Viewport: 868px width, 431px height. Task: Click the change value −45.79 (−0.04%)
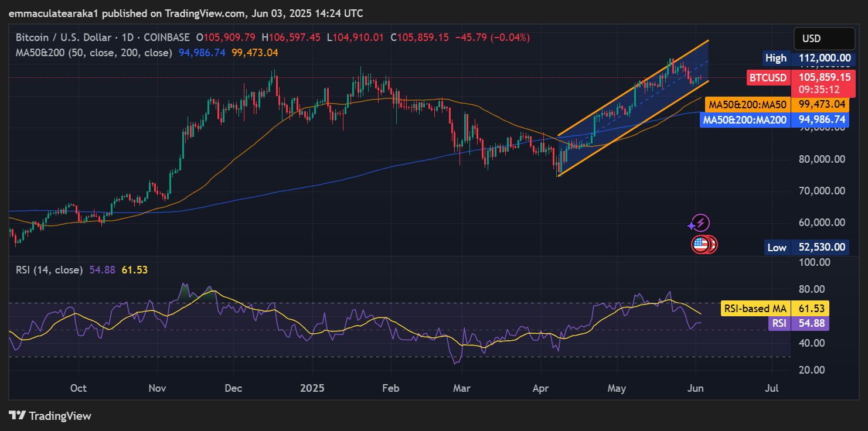pyautogui.click(x=492, y=37)
